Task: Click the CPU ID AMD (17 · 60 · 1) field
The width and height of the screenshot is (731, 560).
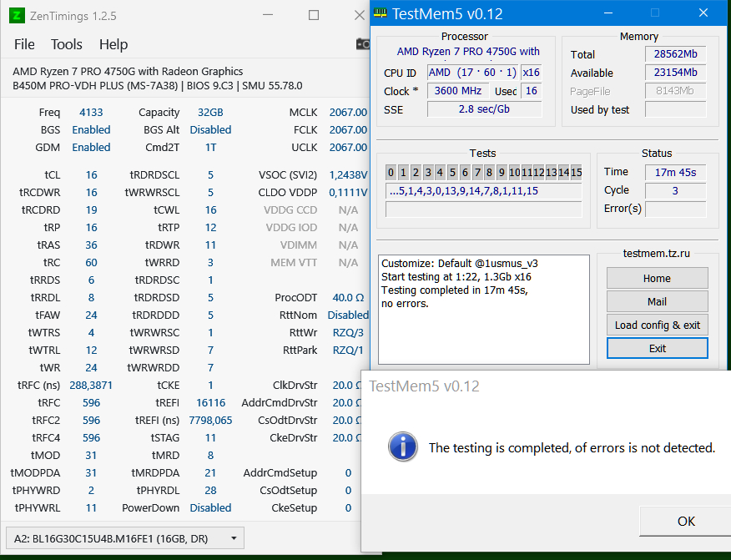Action: pyautogui.click(x=472, y=73)
